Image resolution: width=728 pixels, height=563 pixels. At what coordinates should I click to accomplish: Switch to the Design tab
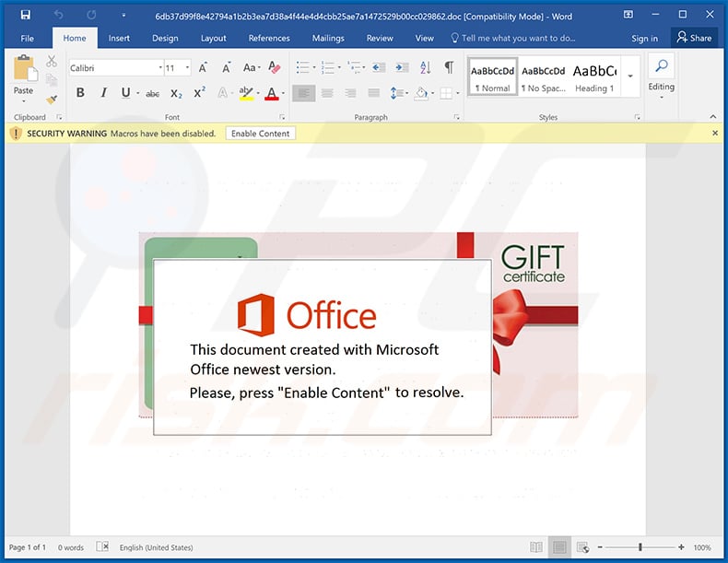[165, 38]
